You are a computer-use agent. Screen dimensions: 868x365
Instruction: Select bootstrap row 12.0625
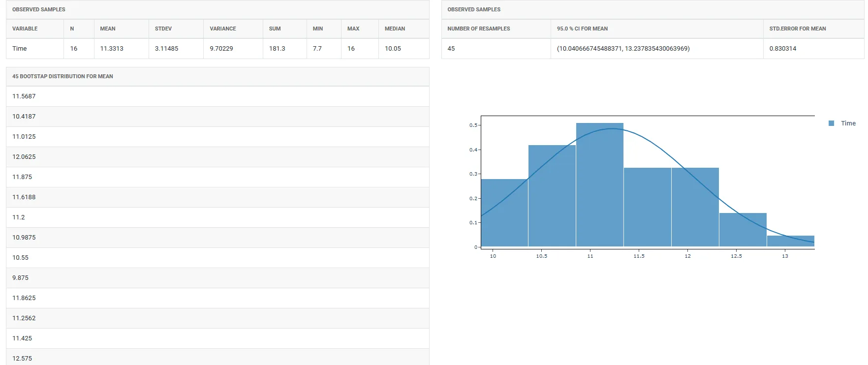click(217, 157)
